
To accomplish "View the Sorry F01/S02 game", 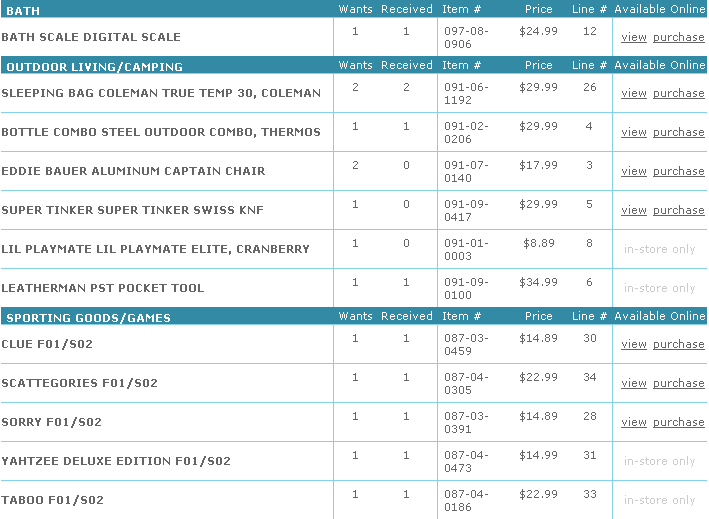I will pos(633,422).
